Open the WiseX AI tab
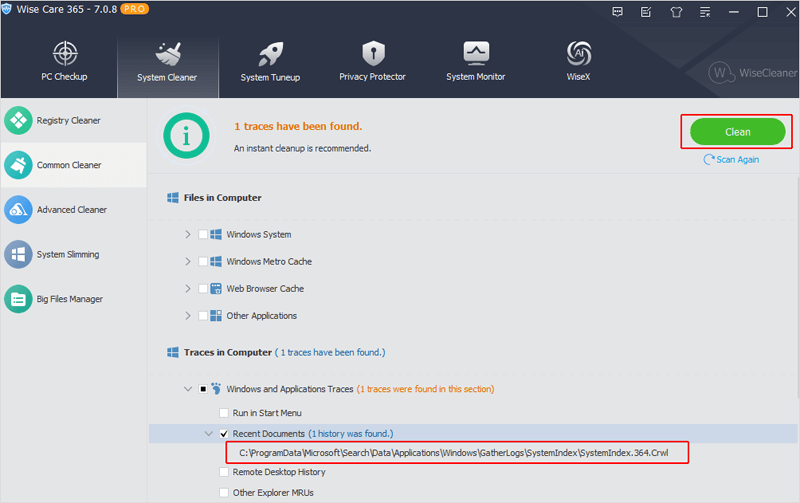Image resolution: width=800 pixels, height=503 pixels. (x=579, y=62)
